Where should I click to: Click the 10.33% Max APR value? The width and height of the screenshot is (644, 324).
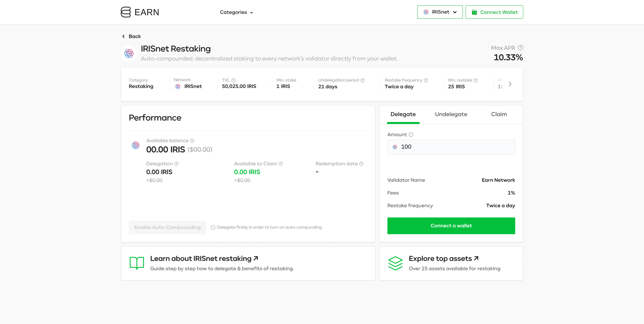[x=508, y=58]
